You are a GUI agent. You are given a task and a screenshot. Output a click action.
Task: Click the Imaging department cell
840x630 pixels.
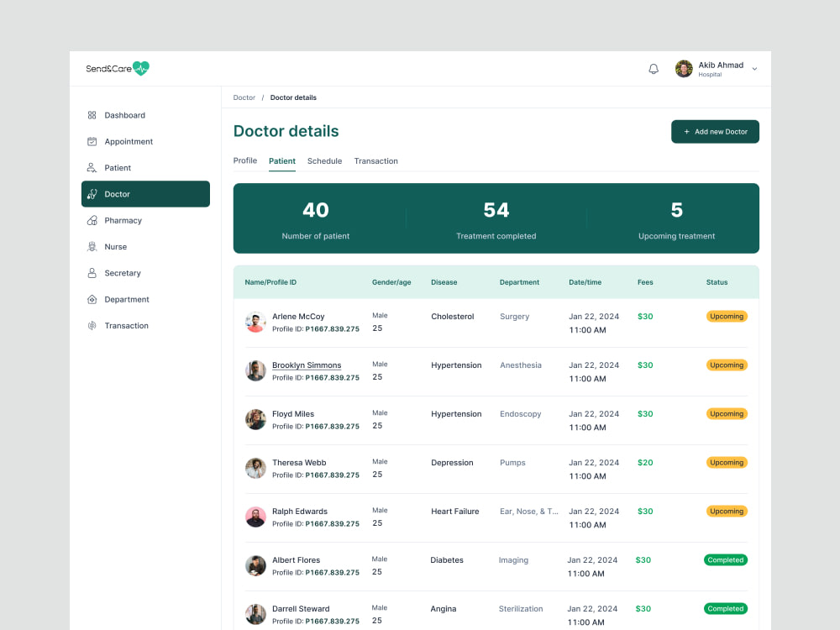click(x=513, y=560)
